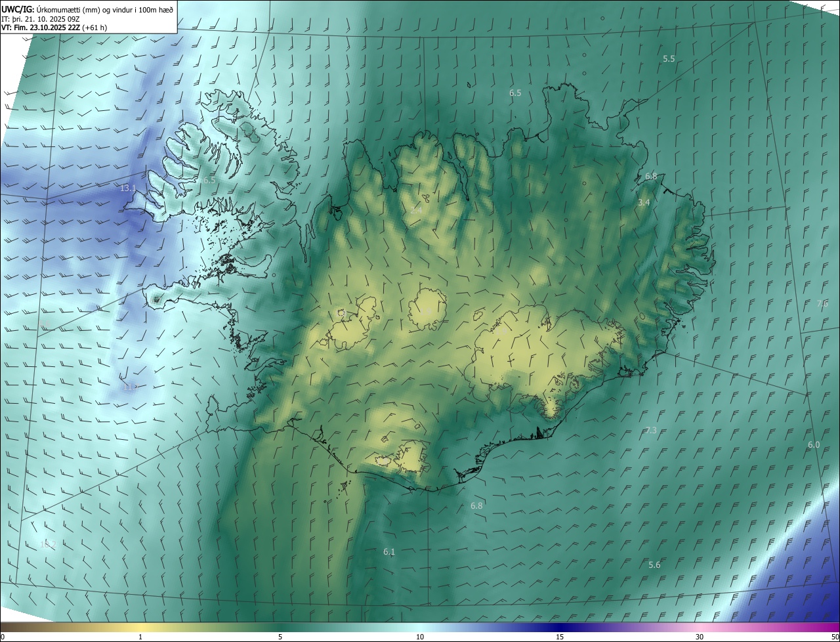Click the 6.0 value label
This screenshot has height=642, width=840.
pyautogui.click(x=814, y=445)
